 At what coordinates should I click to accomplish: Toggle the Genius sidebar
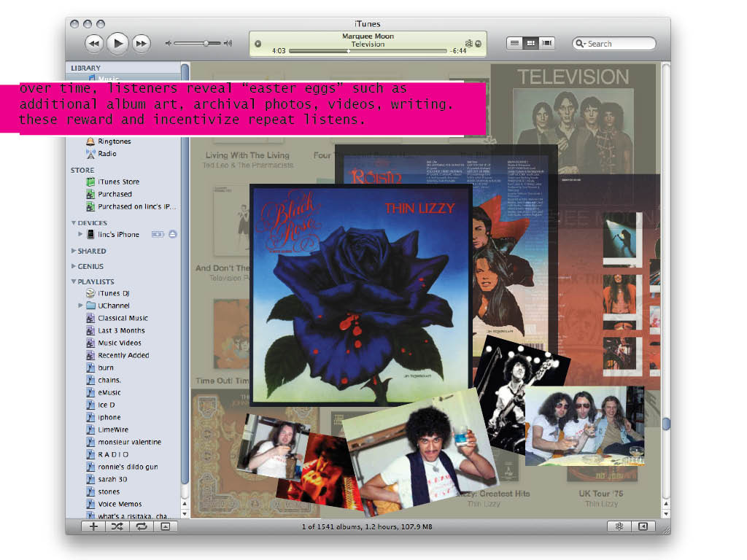click(643, 526)
